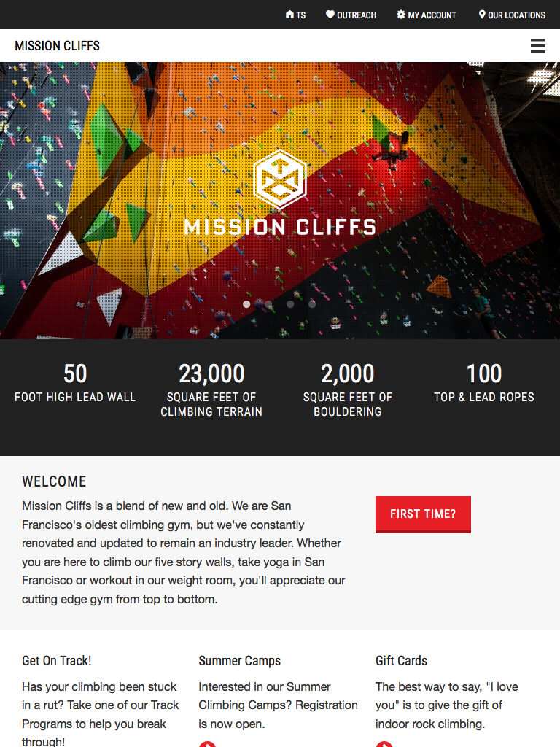This screenshot has width=560, height=747.
Task: Click the Gift Cards heading
Action: (x=401, y=661)
